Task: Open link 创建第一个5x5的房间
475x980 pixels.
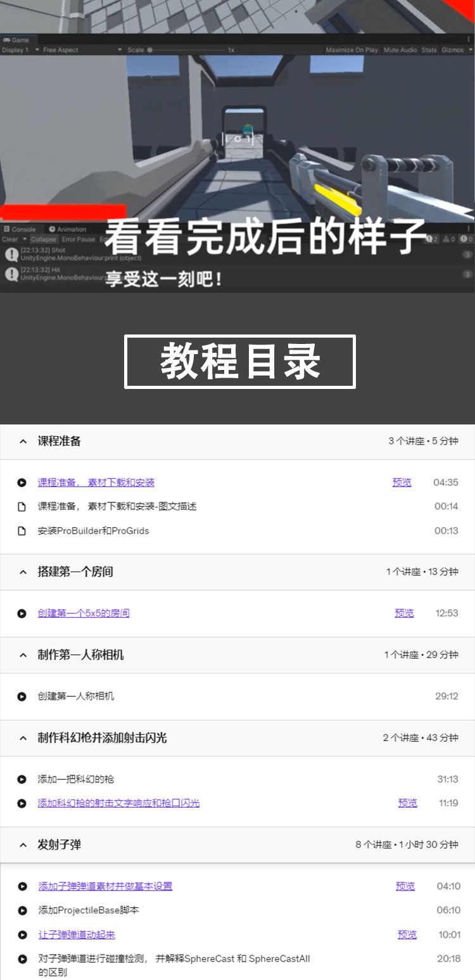Action: click(84, 613)
